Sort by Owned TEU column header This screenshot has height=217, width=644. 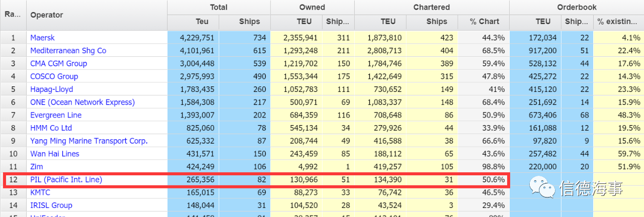click(x=296, y=22)
